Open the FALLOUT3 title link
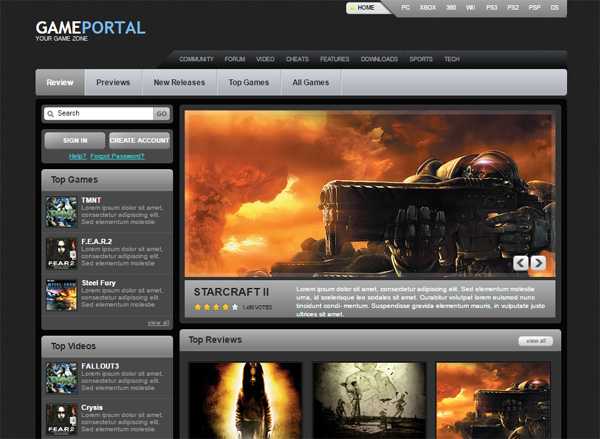Image resolution: width=600 pixels, height=439 pixels. (x=100, y=366)
